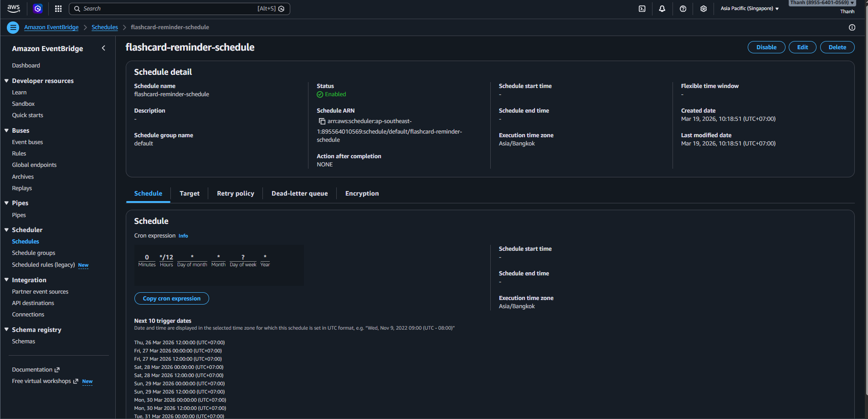Collapse the Developer resources section

(x=7, y=81)
